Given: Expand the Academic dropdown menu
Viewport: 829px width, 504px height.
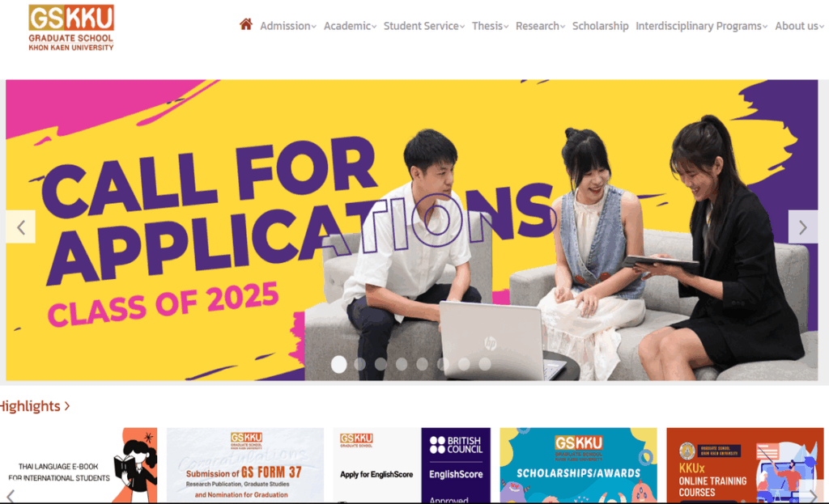Looking at the screenshot, I should [x=350, y=26].
